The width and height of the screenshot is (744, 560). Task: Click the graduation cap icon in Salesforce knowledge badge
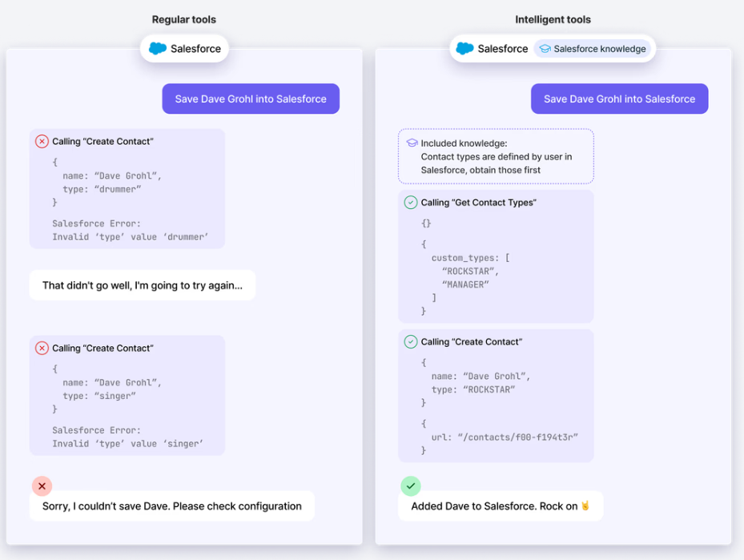click(545, 49)
